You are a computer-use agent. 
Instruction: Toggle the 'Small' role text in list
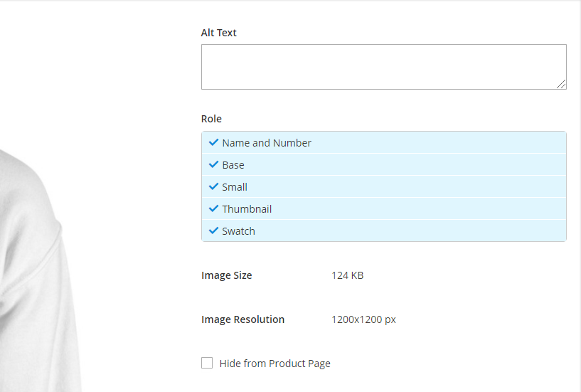pos(235,187)
